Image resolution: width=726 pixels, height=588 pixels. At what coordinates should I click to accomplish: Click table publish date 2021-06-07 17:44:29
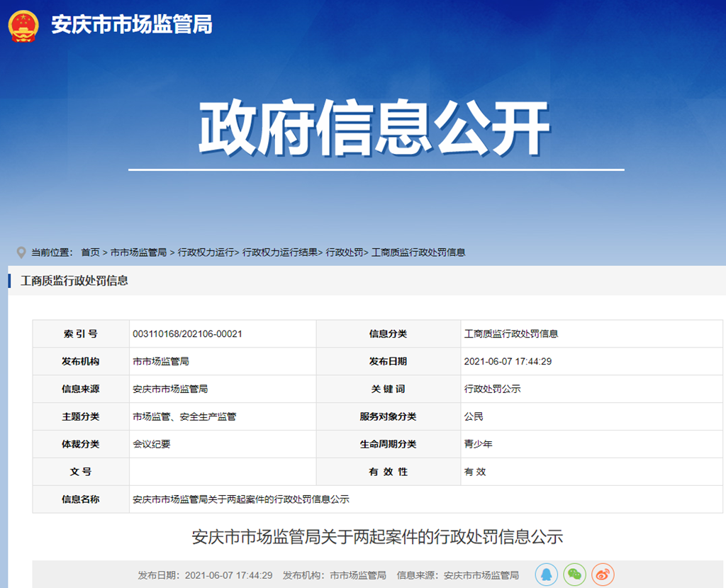(x=508, y=362)
